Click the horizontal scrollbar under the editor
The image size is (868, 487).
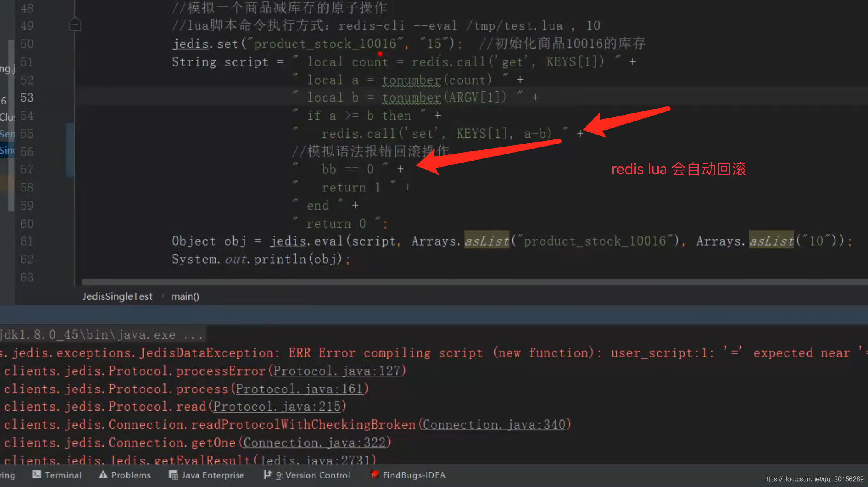click(x=474, y=282)
